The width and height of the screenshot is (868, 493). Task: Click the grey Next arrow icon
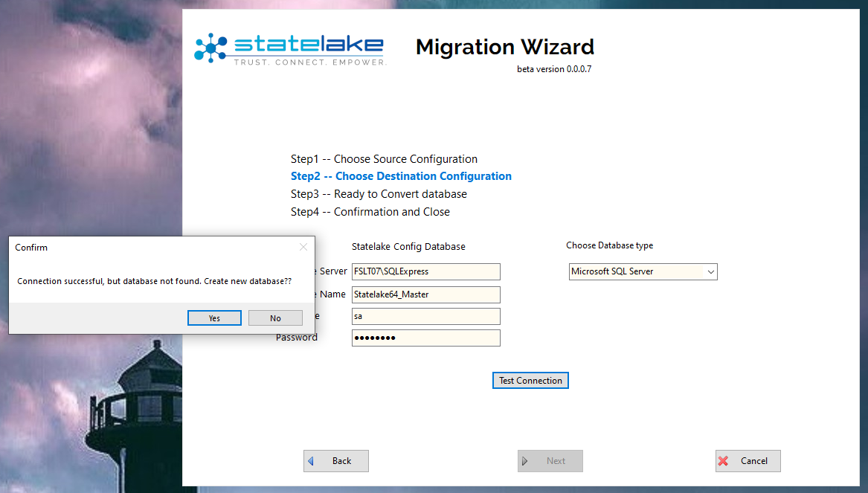[525, 461]
